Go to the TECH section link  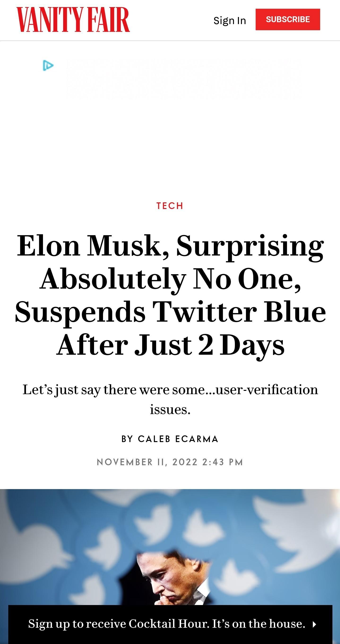pos(170,206)
